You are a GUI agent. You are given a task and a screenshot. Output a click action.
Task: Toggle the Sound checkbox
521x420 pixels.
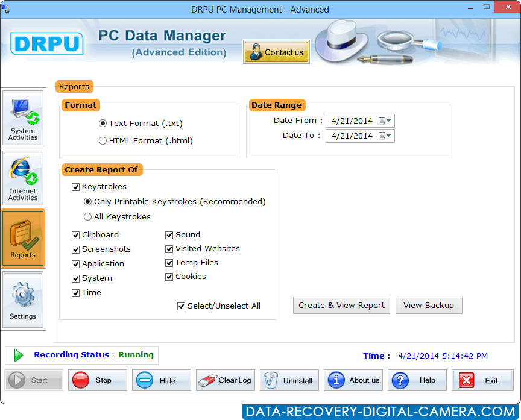tap(169, 235)
